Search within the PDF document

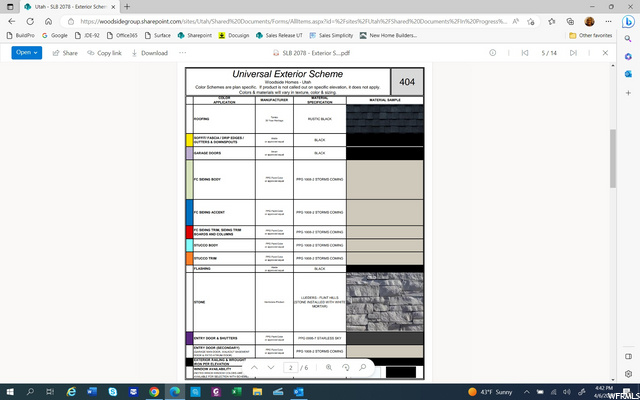363,368
